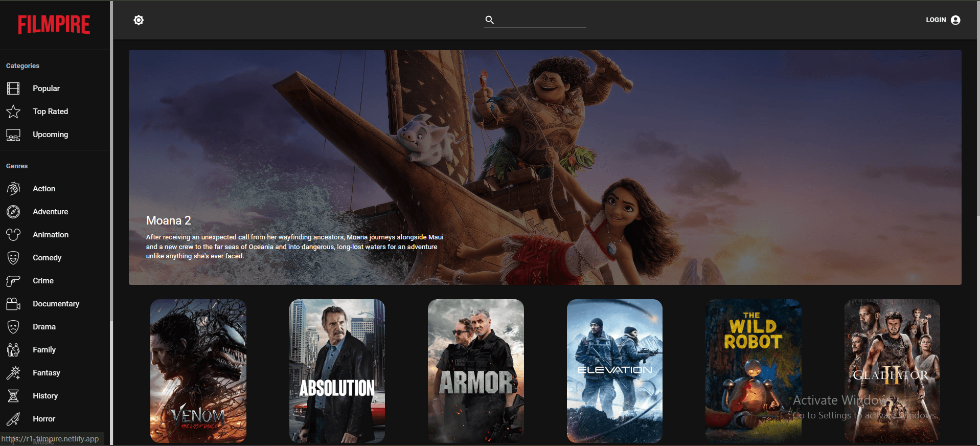
Task: Open the Absolution movie poster
Action: 337,371
